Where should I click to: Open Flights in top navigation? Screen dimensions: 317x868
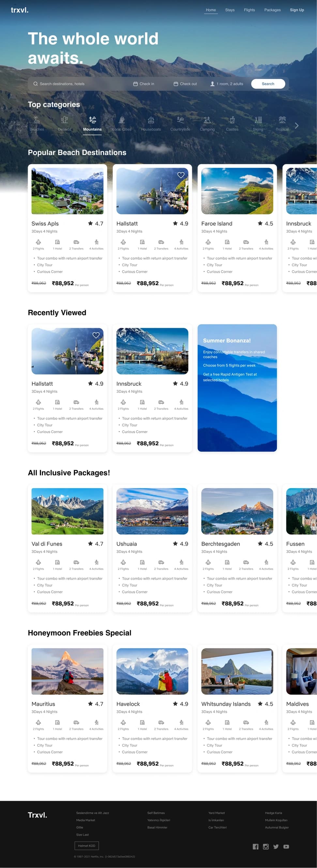point(249,10)
